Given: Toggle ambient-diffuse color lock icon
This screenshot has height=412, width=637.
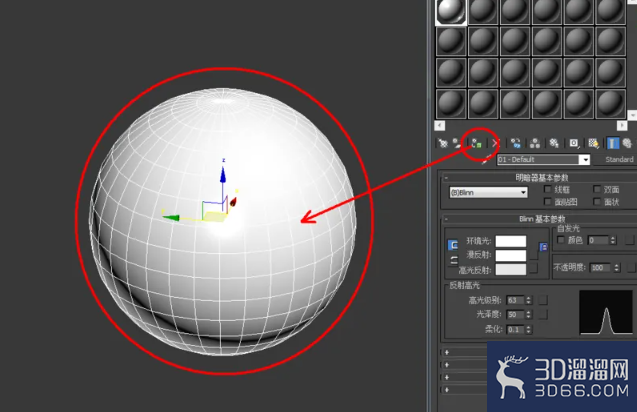Looking at the screenshot, I should [x=453, y=245].
